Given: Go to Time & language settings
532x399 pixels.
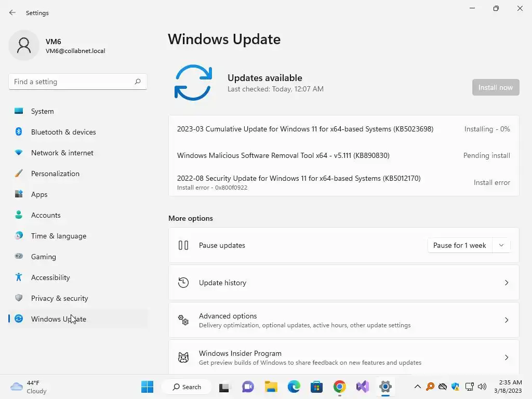Looking at the screenshot, I should (78, 235).
